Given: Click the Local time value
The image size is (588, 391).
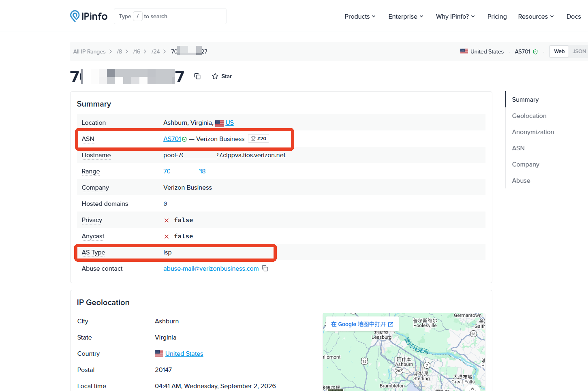Looking at the screenshot, I should pyautogui.click(x=215, y=386).
